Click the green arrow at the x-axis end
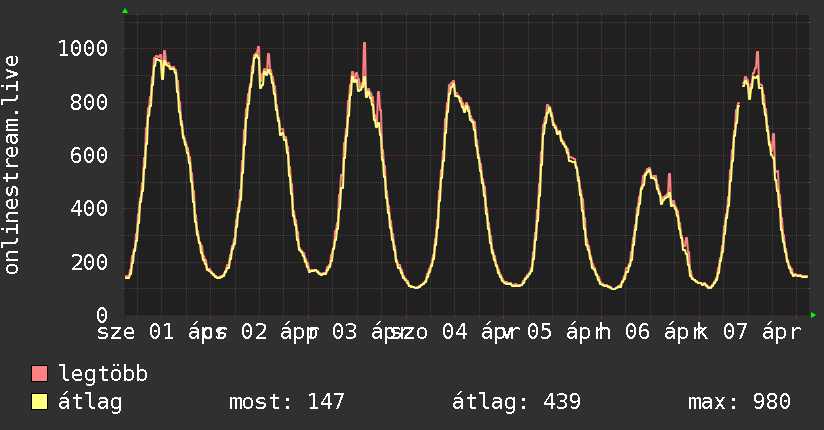Image resolution: width=824 pixels, height=430 pixels. pyautogui.click(x=813, y=315)
